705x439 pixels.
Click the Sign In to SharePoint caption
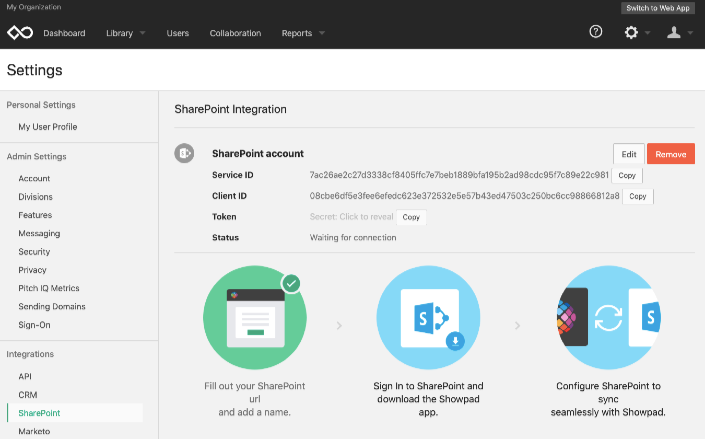[428, 399]
